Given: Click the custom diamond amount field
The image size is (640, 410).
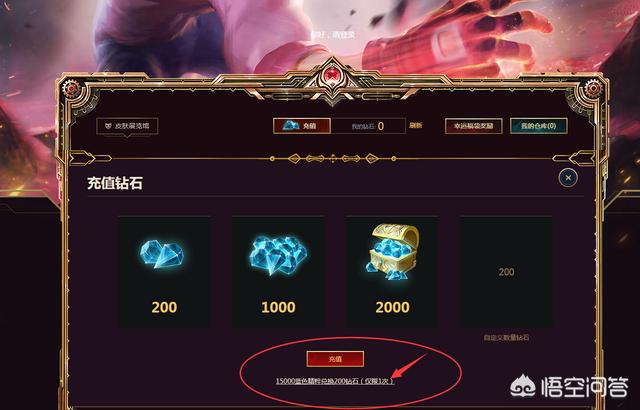Looking at the screenshot, I should point(507,272).
